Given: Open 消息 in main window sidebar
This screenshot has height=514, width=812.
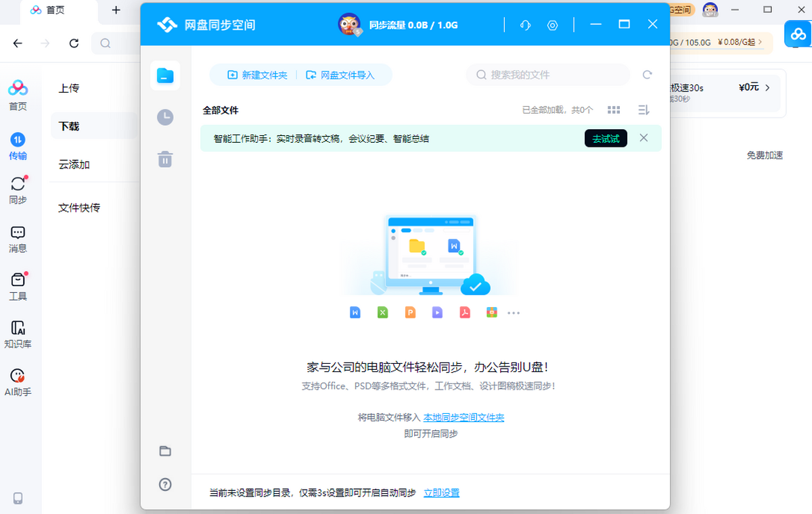Looking at the screenshot, I should point(18,239).
